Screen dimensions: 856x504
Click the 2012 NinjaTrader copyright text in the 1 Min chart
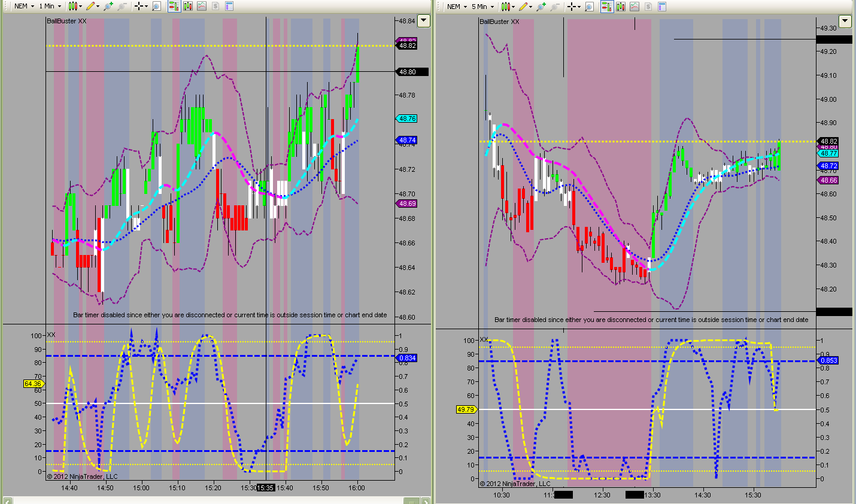tap(82, 476)
